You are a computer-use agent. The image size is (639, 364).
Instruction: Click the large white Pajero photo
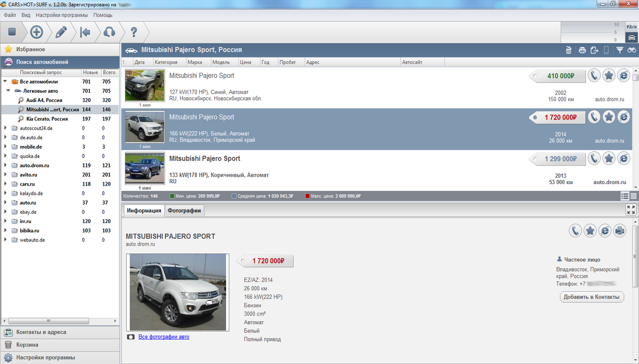178,292
